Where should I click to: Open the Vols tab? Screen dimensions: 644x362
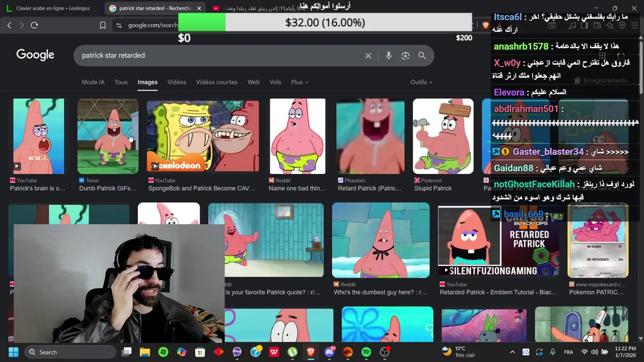(275, 82)
